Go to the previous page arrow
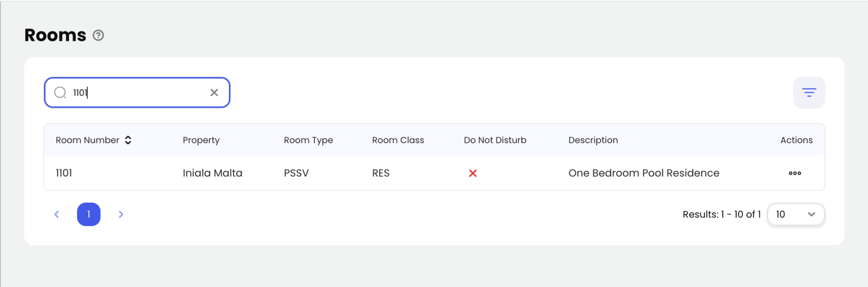The width and height of the screenshot is (868, 287). pos(57,214)
